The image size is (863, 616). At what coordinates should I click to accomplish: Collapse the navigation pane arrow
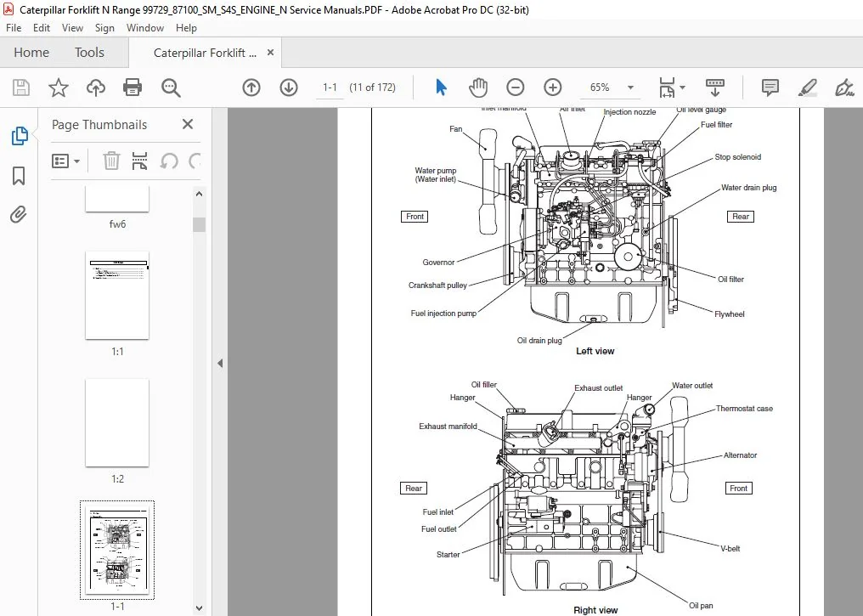220,364
